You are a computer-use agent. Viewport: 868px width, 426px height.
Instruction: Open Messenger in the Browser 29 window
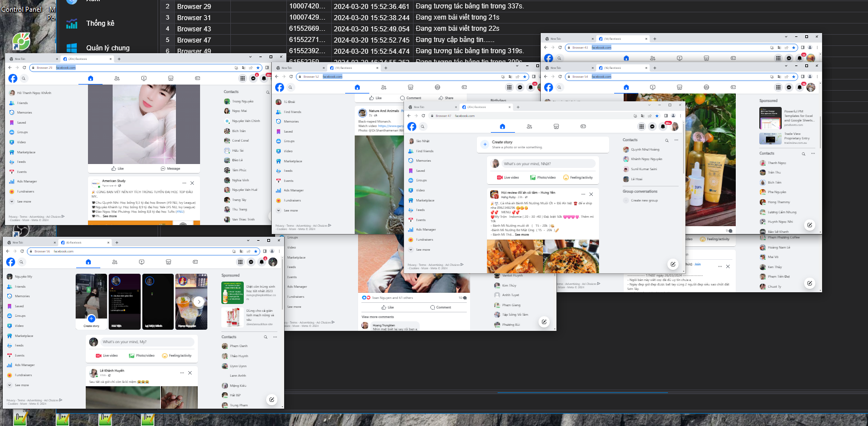(253, 78)
